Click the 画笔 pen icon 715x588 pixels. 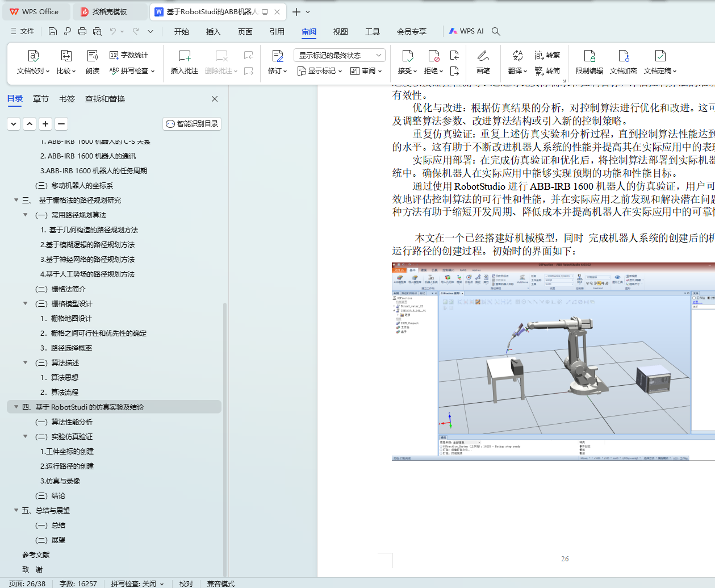[x=483, y=56]
